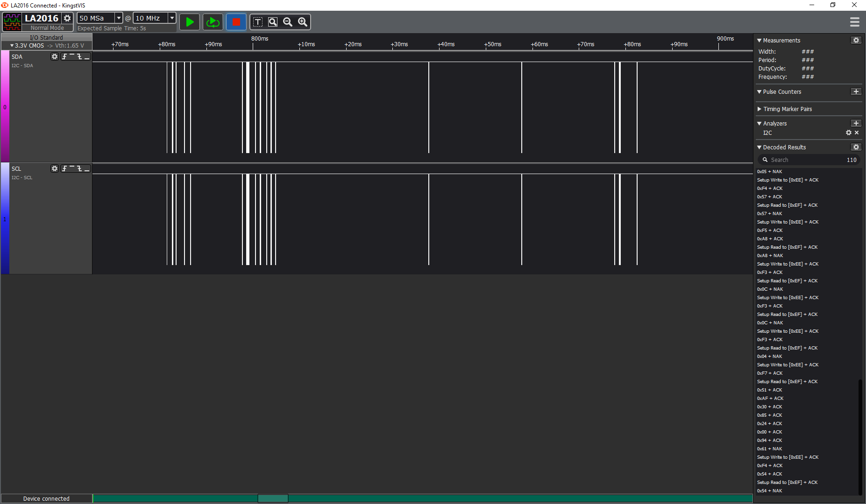Image resolution: width=866 pixels, height=504 pixels.
Task: Set low level trigger on SDA channel
Action: (87, 56)
